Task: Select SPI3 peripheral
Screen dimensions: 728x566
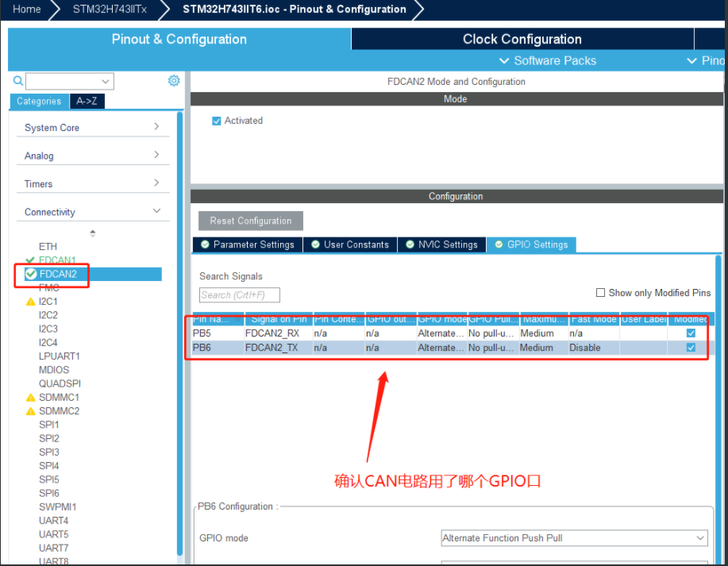Action: click(48, 452)
